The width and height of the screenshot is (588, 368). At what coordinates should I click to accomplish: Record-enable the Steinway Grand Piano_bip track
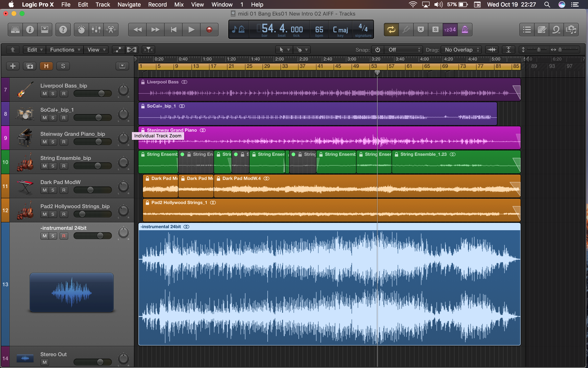(64, 142)
